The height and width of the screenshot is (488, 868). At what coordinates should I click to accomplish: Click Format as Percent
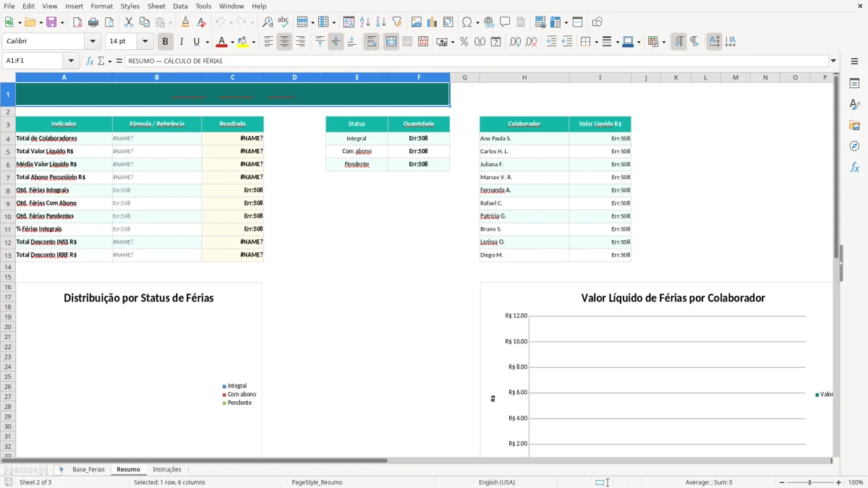tap(464, 42)
